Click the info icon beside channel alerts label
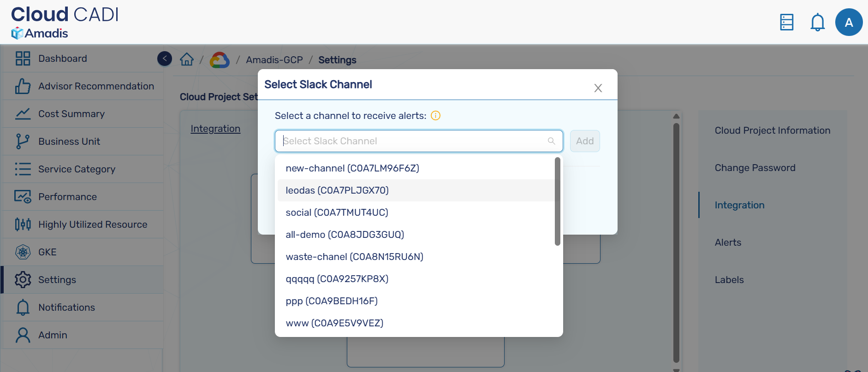 point(435,116)
